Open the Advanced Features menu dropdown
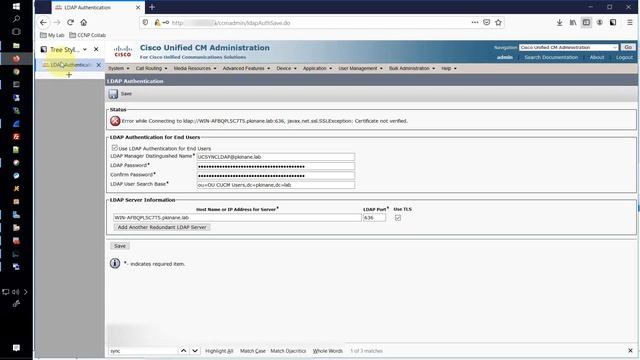The height and width of the screenshot is (360, 640). 246,68
